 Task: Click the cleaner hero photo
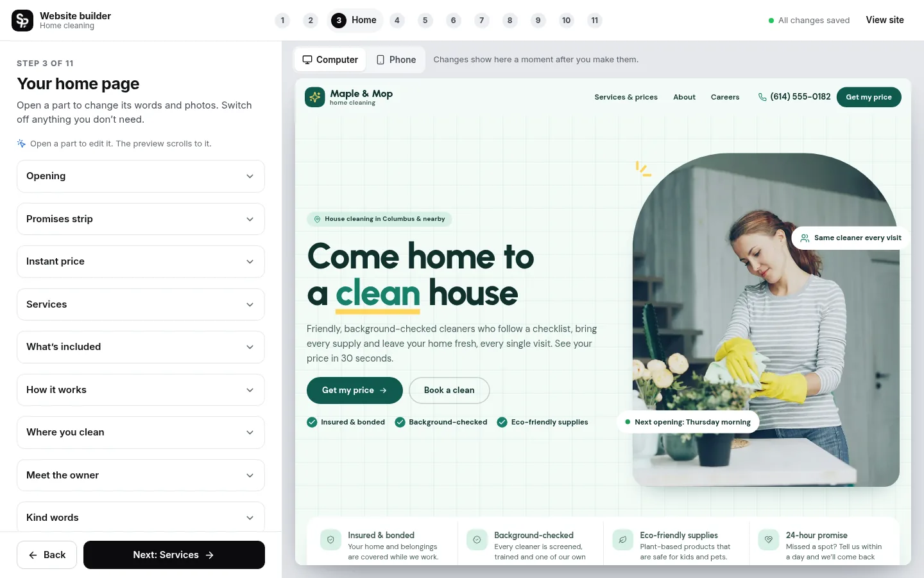coord(766,320)
